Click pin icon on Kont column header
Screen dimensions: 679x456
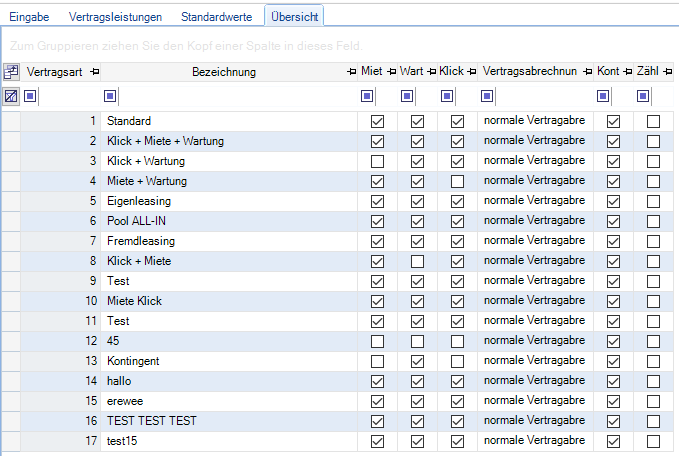627,72
